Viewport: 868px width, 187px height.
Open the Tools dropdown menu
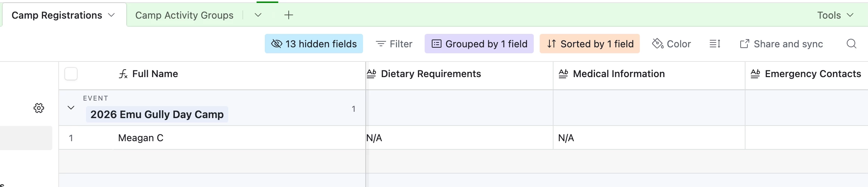click(x=835, y=15)
